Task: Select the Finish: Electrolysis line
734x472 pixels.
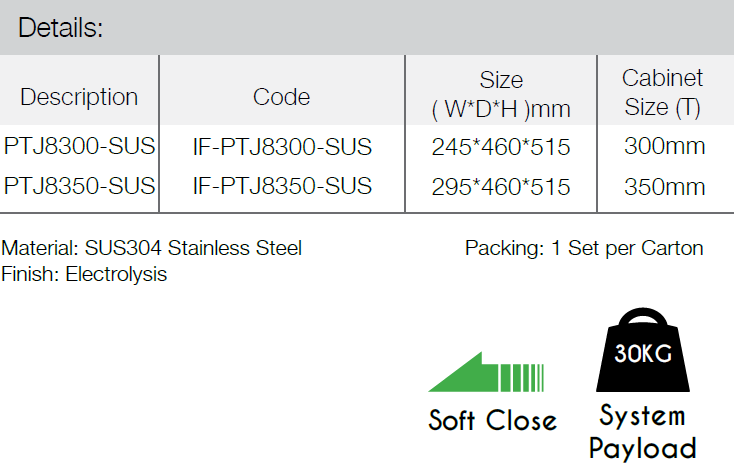Action: pyautogui.click(x=84, y=274)
